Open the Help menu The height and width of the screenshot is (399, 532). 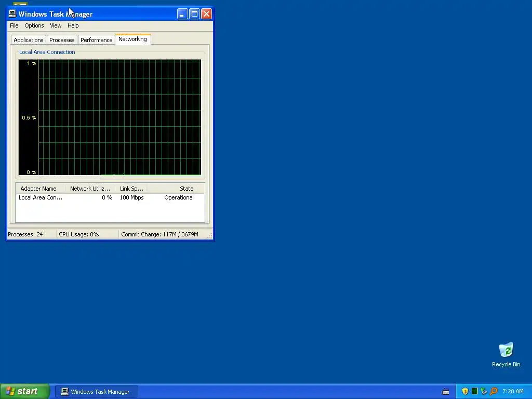pyautogui.click(x=73, y=25)
